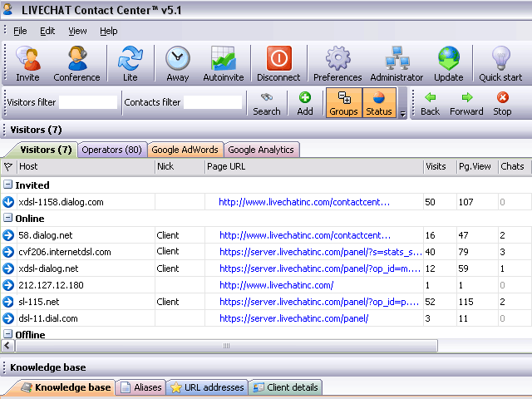Click the arrow icon beside xdsl-dialog.net
This screenshot has height=399, width=532.
8,268
